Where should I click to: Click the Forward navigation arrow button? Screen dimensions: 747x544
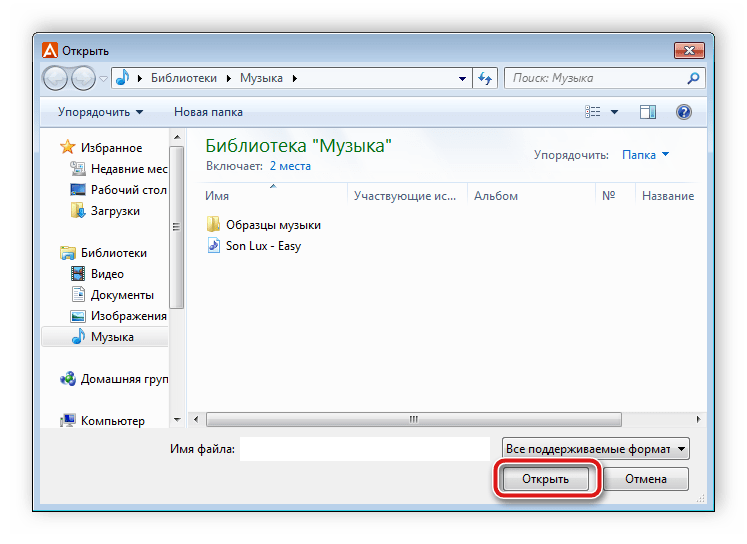83,78
